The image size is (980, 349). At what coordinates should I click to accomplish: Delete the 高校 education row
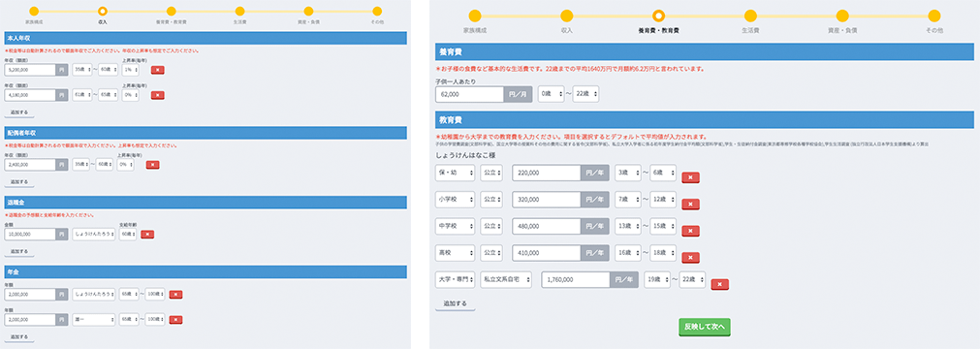[x=690, y=258]
